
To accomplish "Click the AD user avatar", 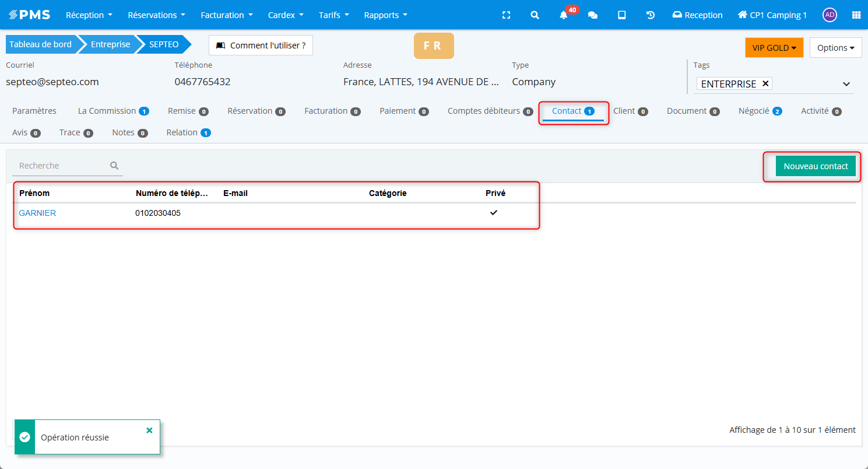I will [830, 15].
